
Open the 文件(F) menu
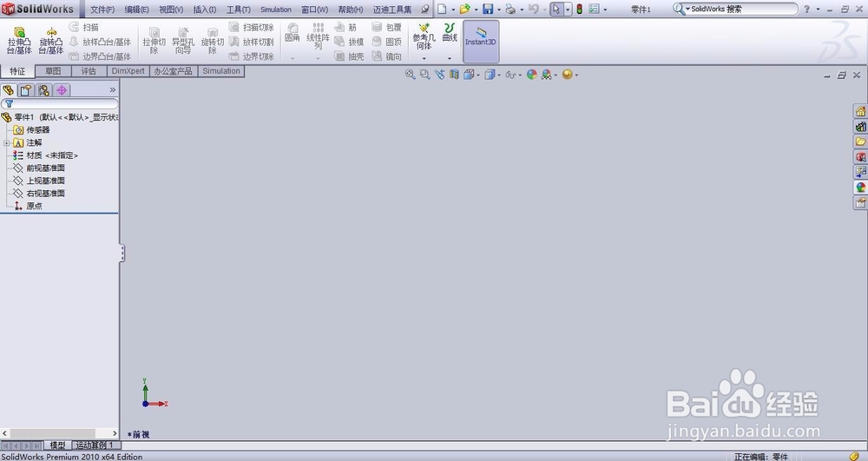coord(102,10)
